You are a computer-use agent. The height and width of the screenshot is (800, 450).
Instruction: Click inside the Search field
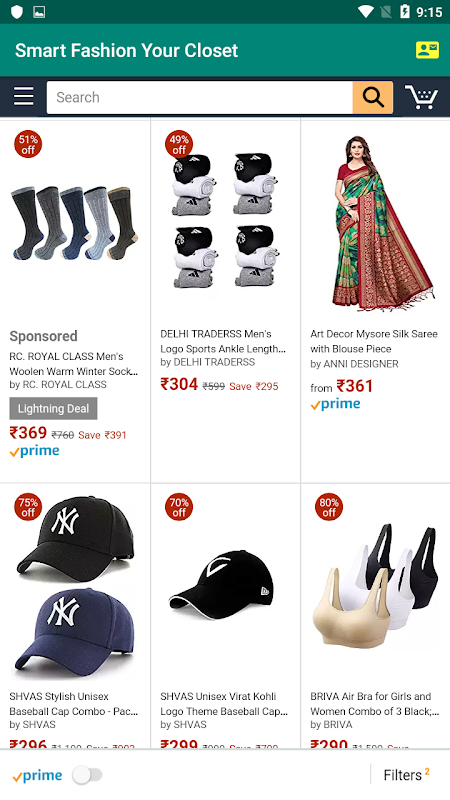[199, 97]
